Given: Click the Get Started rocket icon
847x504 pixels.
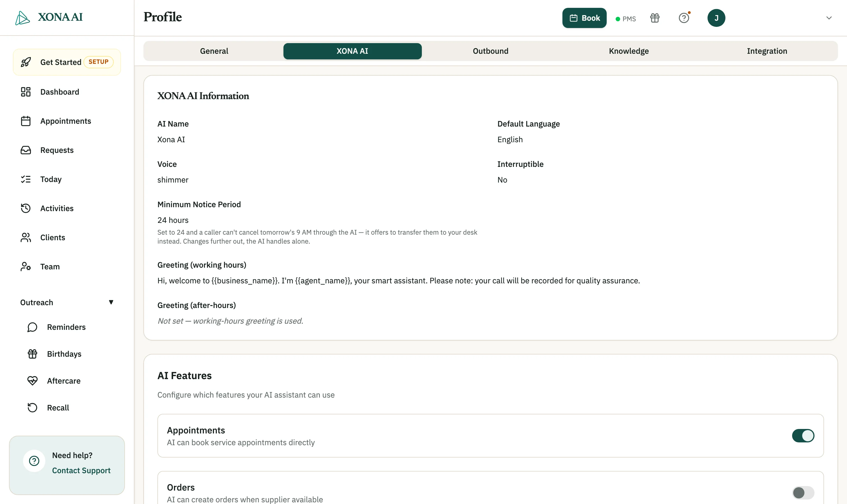Looking at the screenshot, I should point(26,62).
